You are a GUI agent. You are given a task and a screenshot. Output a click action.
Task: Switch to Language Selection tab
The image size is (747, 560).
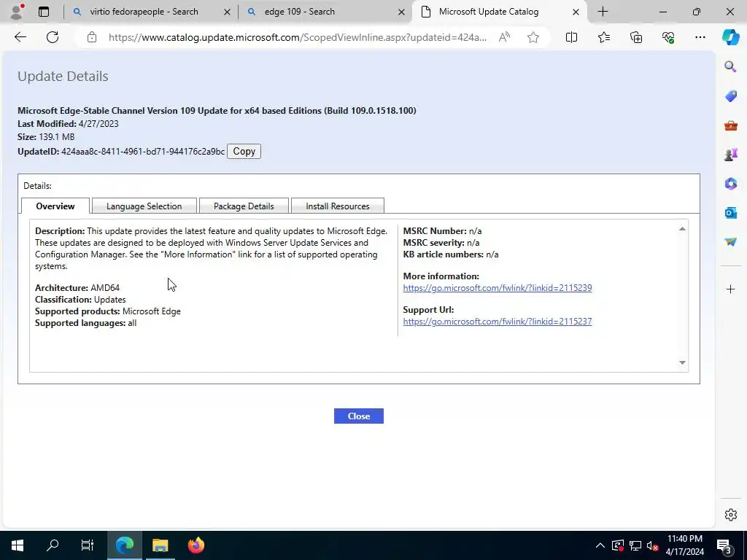click(144, 206)
